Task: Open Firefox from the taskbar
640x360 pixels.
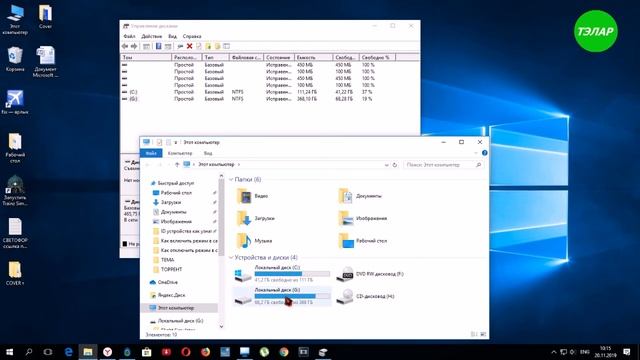Action: [x=205, y=352]
